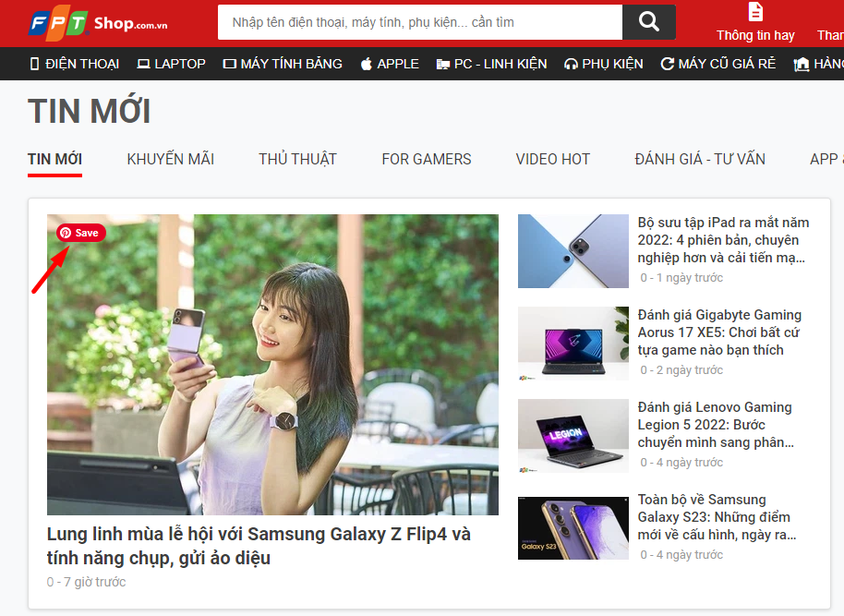Click the headphones icon beside PHỤ KIỆN

pyautogui.click(x=571, y=65)
